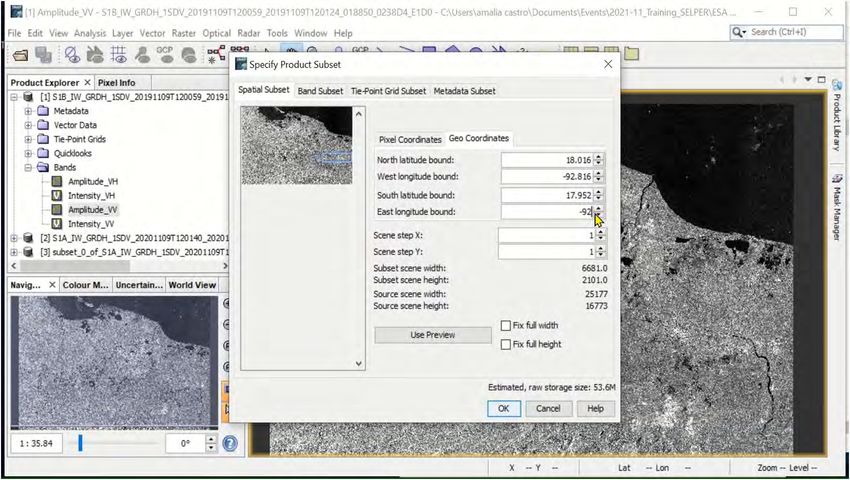Click the Amplitude_VV band icon
Screen dimensions: 850x480
[58, 210]
